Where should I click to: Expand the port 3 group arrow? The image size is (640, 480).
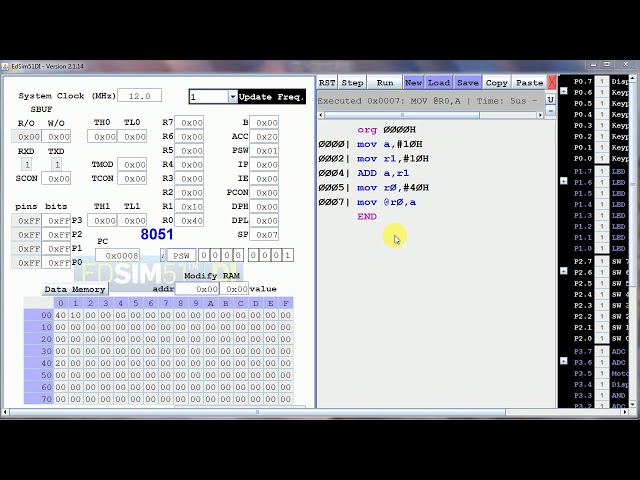[x=564, y=361]
